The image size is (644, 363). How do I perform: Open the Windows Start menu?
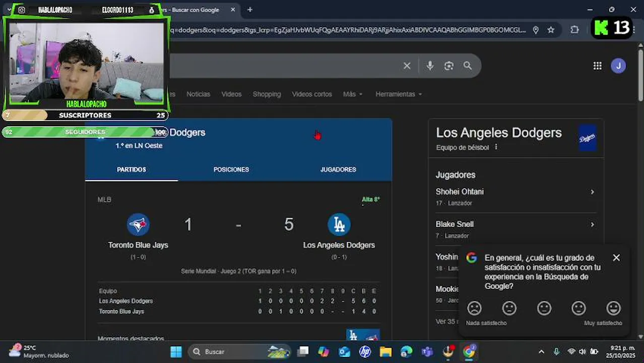176,351
